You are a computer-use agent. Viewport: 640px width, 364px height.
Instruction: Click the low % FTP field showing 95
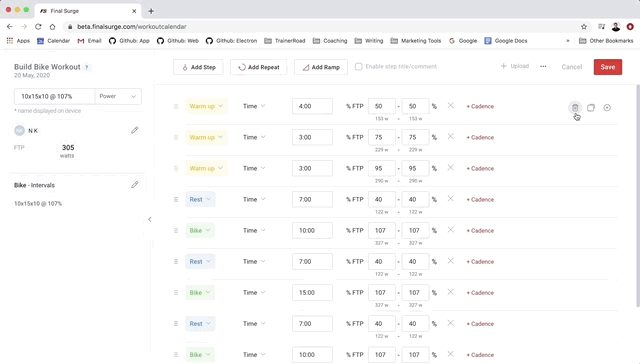click(382, 168)
